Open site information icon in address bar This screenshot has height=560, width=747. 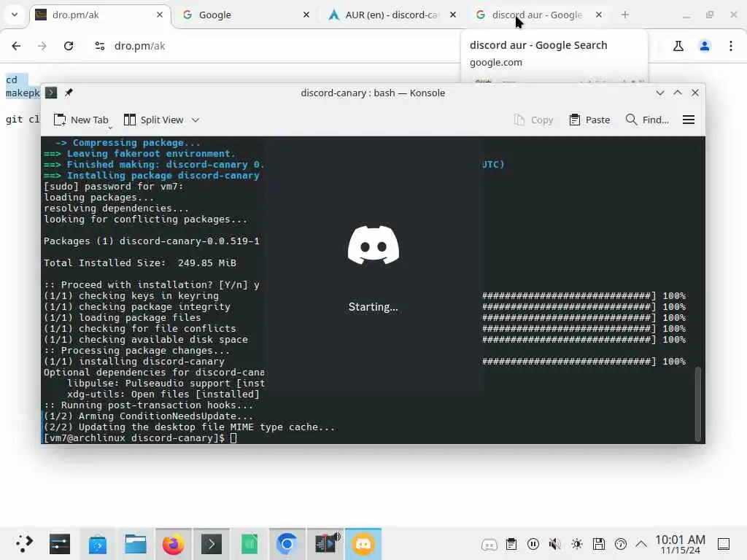tap(99, 46)
